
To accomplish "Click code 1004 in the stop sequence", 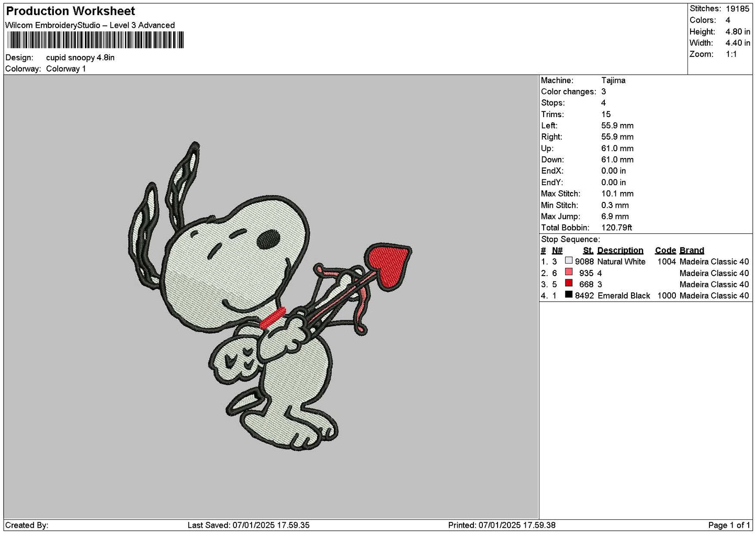I will pyautogui.click(x=667, y=262).
